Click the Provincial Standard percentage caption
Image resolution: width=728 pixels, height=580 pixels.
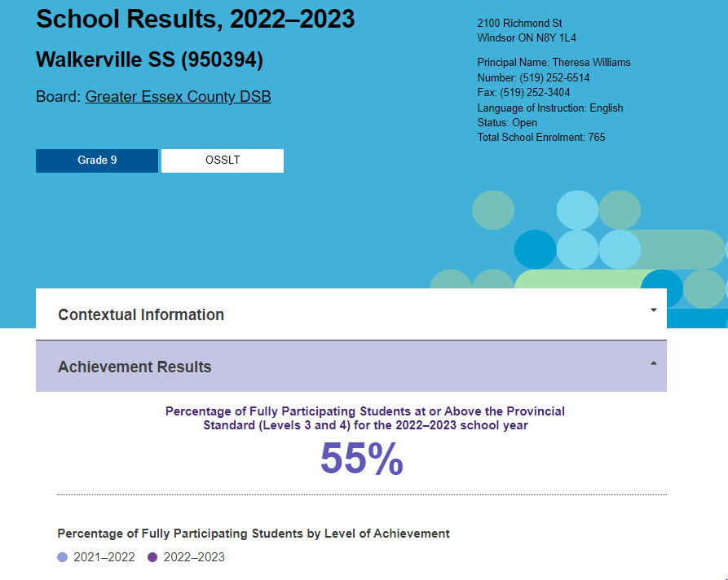pos(365,418)
